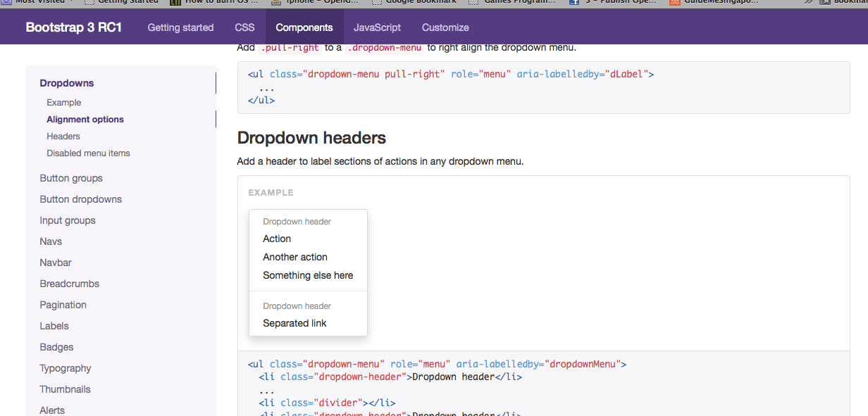
Task: Click "Another action" in the example menu
Action: [x=294, y=257]
